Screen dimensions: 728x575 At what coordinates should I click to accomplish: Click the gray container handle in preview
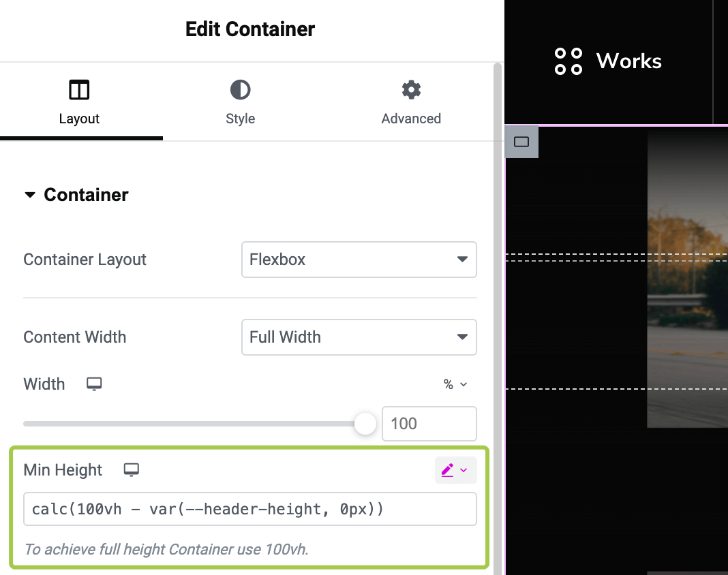tap(521, 142)
